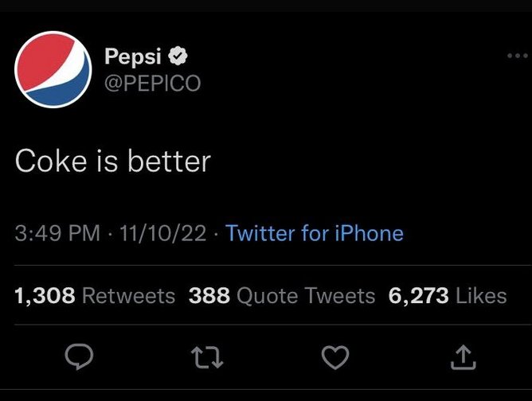The height and width of the screenshot is (401, 532).
Task: Click the word Coke in tweet
Action: (51, 161)
